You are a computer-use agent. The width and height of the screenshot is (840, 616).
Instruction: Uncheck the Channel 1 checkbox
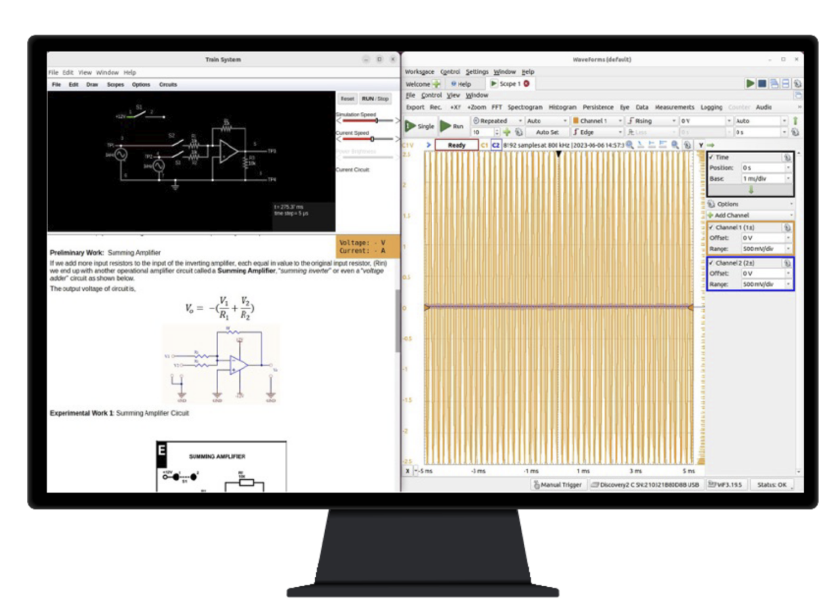pos(711,228)
